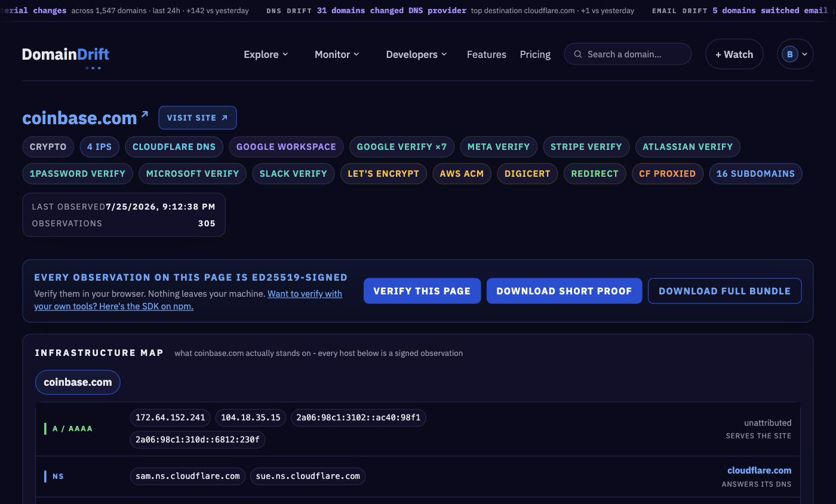This screenshot has height=504, width=836.
Task: Select the Google Verify ×7 tag
Action: point(402,147)
